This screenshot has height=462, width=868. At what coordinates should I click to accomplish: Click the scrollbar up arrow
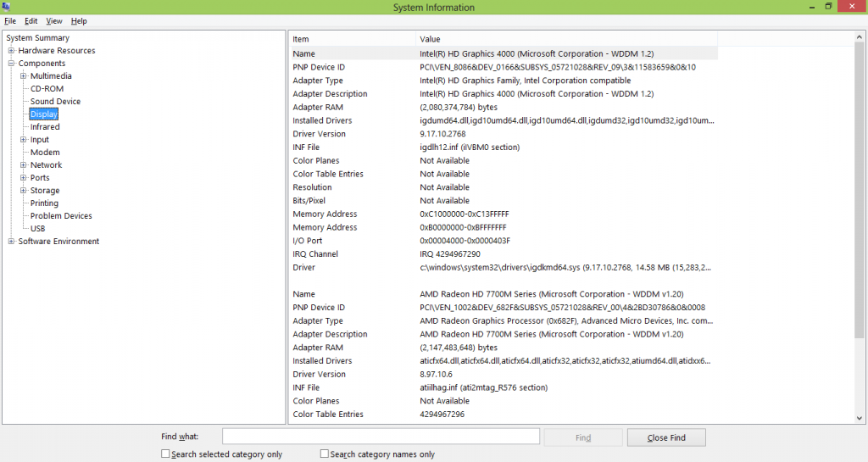tap(860, 36)
